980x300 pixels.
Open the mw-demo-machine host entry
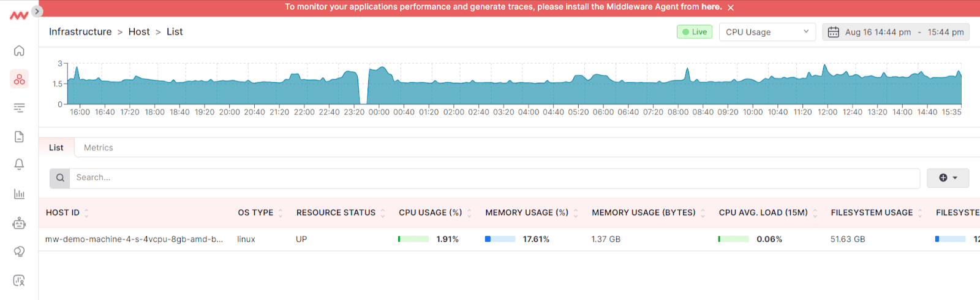pos(134,239)
